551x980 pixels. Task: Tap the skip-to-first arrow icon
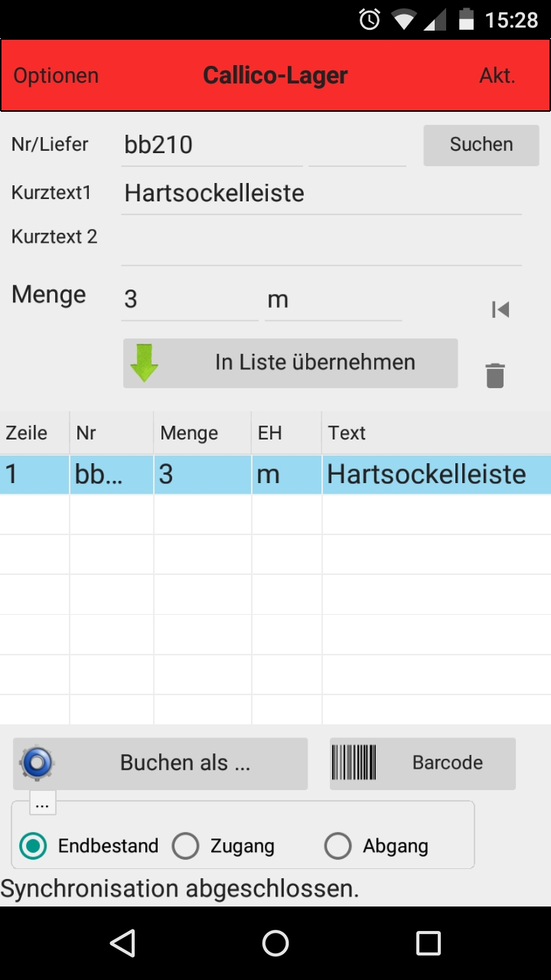click(500, 309)
